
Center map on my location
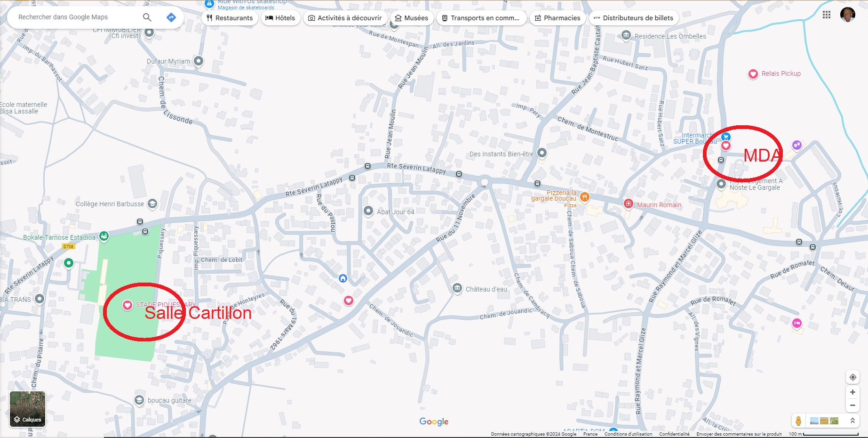coord(852,377)
